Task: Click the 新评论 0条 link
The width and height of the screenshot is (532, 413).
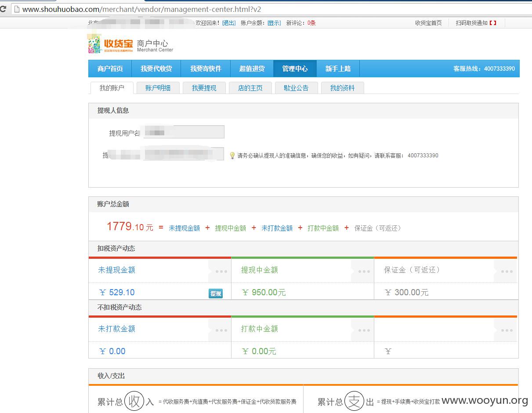Action: 301,23
